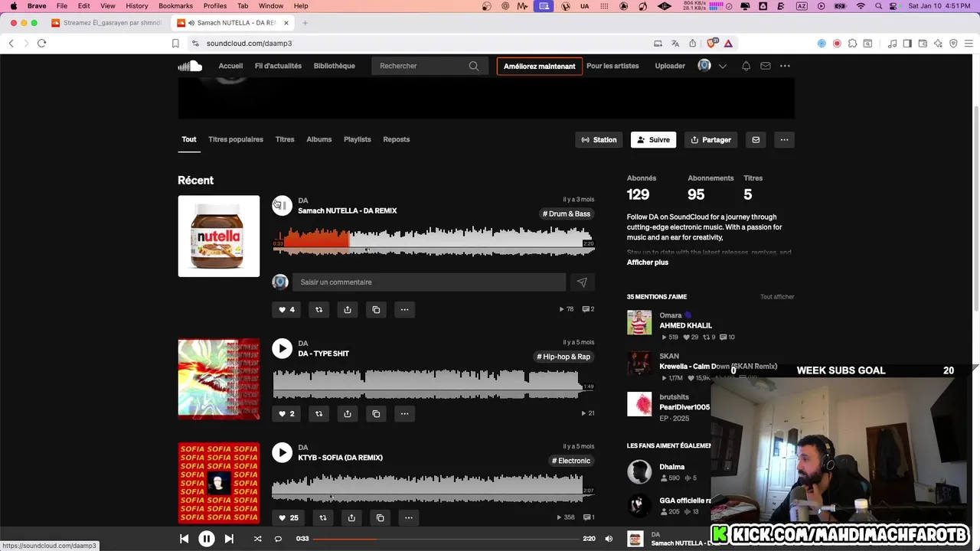Open Bibliothèque

[335, 66]
